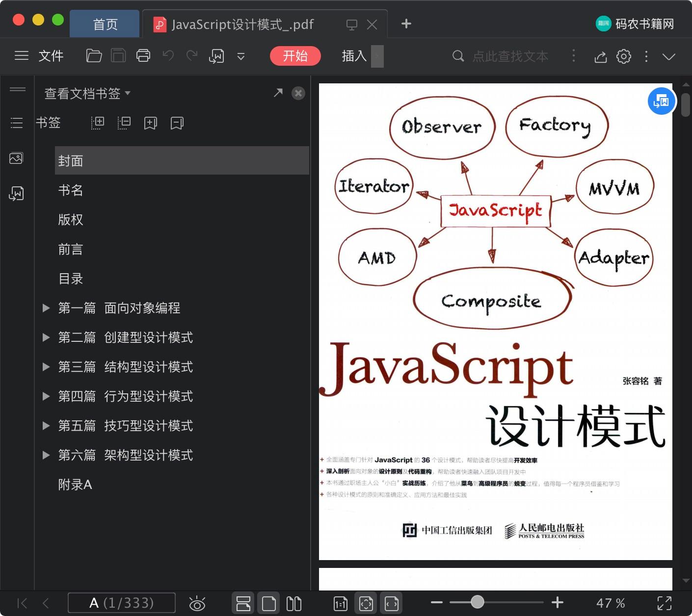Click the delete bookmark icon

click(x=177, y=123)
